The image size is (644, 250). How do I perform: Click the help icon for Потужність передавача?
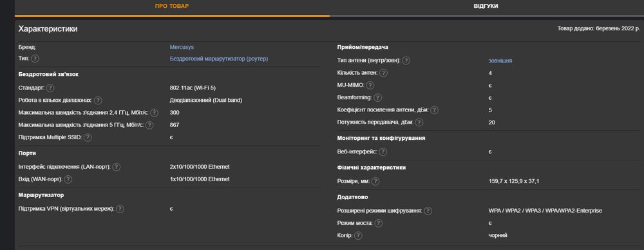click(x=419, y=122)
